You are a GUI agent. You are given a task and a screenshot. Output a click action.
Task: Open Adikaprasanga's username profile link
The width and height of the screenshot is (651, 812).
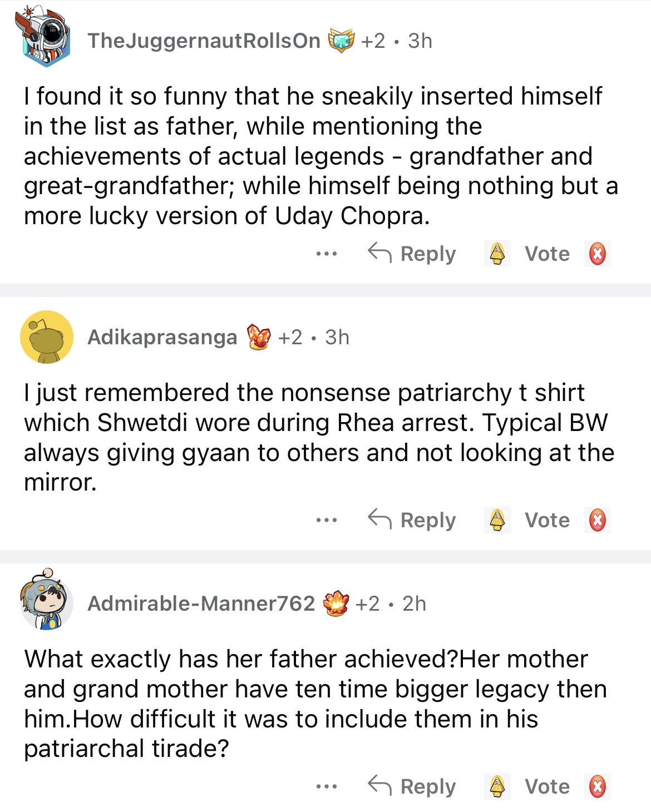162,337
